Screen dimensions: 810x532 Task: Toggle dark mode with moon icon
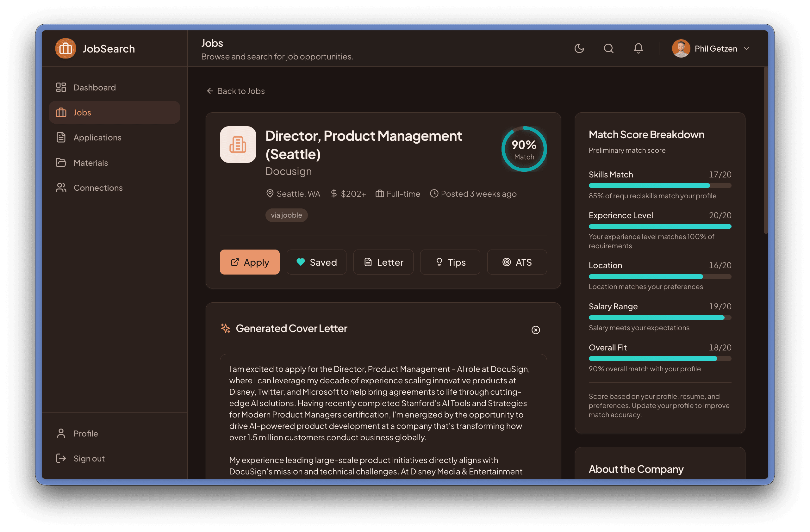tap(579, 49)
